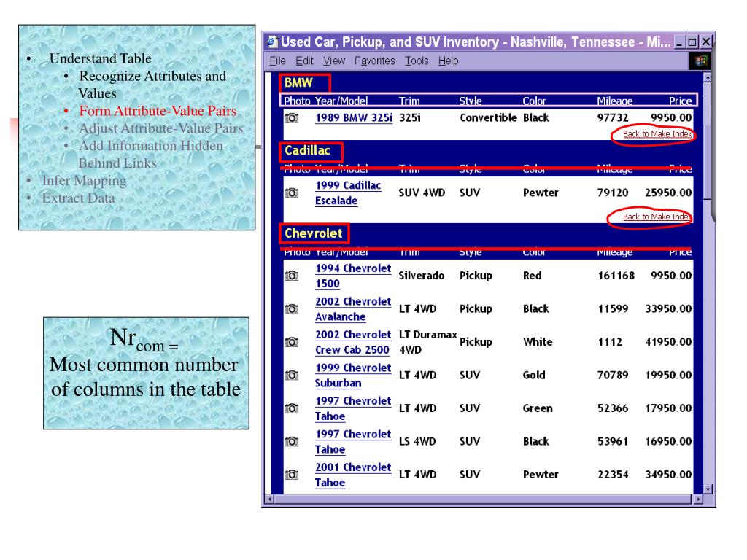Click the camera photo icon for 1989 BMW 325i

pyautogui.click(x=292, y=117)
